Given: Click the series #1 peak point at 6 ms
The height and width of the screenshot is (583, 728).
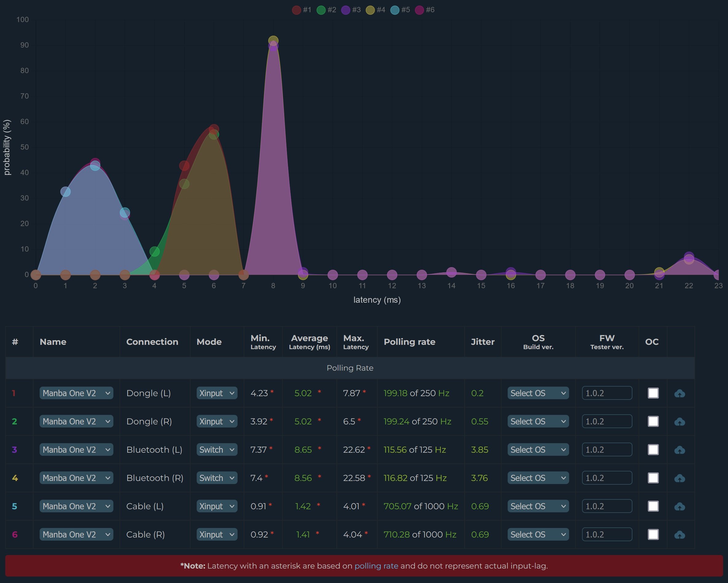Looking at the screenshot, I should coord(214,129).
